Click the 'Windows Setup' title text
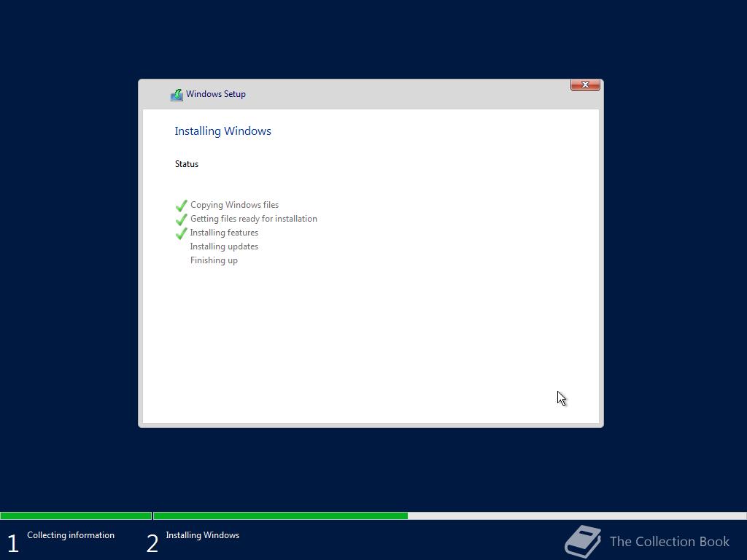 216,94
